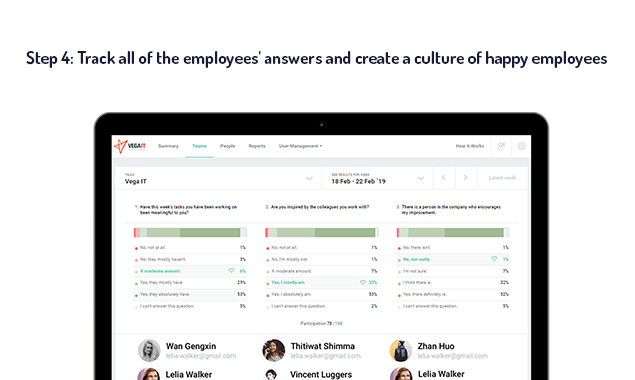Open Thitiwat Shimma's avatar photo
The height and width of the screenshot is (380, 635).
tap(274, 350)
